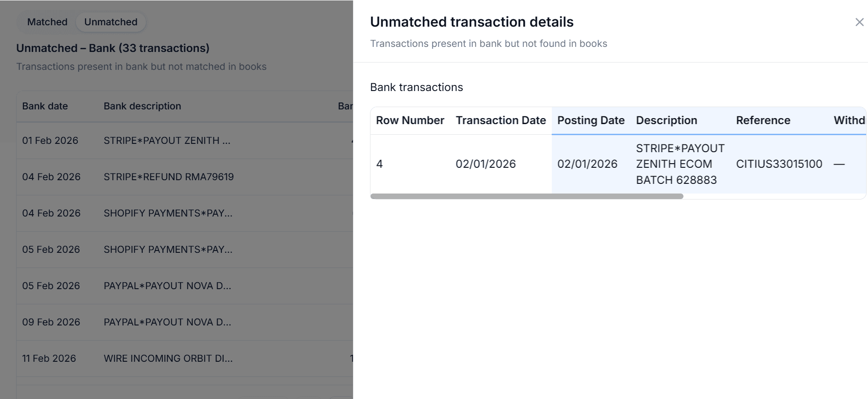Screen dimensions: 868x399
Task: Sort by the Bank description column
Action: [x=142, y=106]
